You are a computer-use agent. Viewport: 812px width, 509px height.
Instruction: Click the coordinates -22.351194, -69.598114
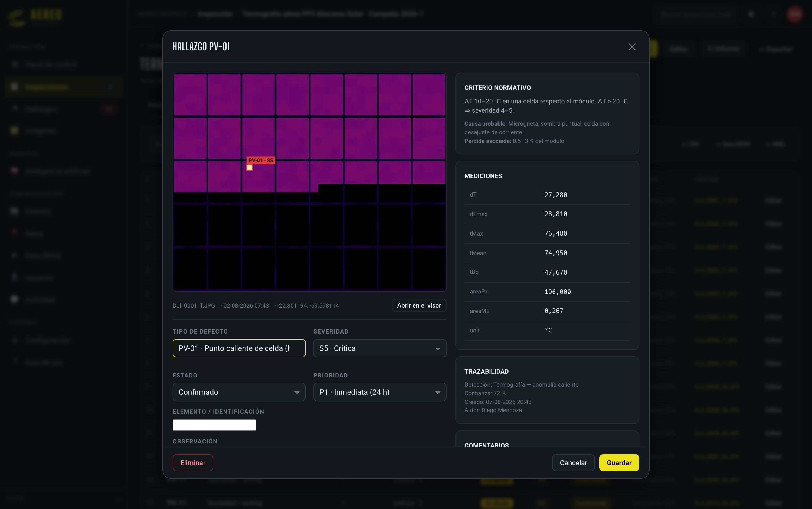pyautogui.click(x=308, y=305)
